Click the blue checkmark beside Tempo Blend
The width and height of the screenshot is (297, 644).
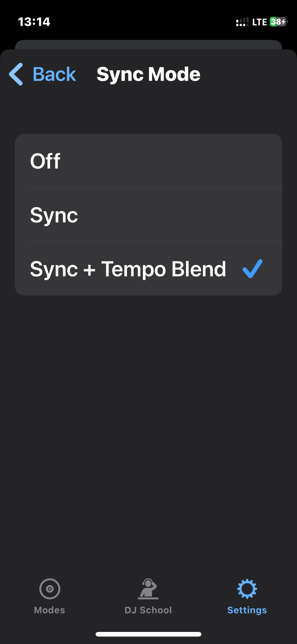tap(252, 269)
